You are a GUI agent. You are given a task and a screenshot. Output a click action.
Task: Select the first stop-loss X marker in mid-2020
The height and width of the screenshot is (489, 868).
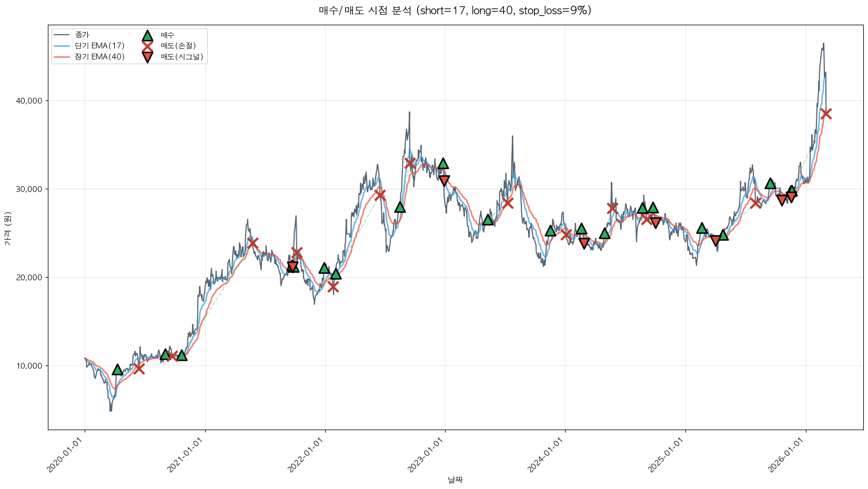[139, 368]
